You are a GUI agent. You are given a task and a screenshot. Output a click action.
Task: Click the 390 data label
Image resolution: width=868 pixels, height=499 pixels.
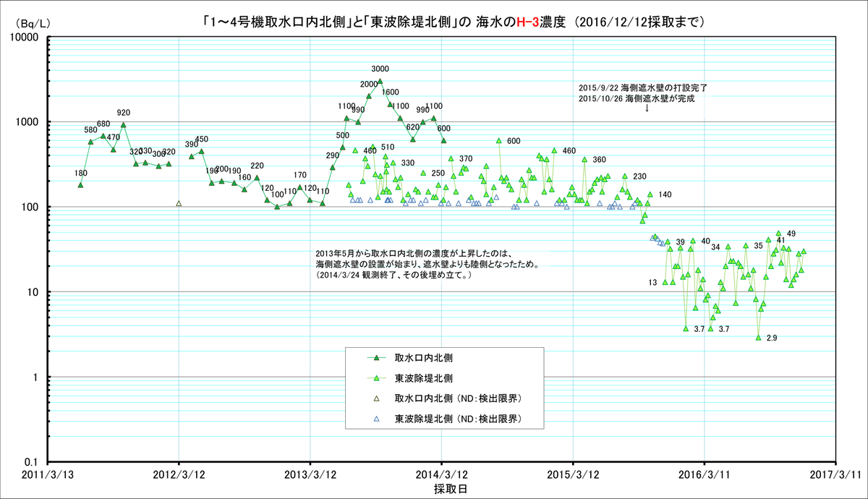[192, 145]
